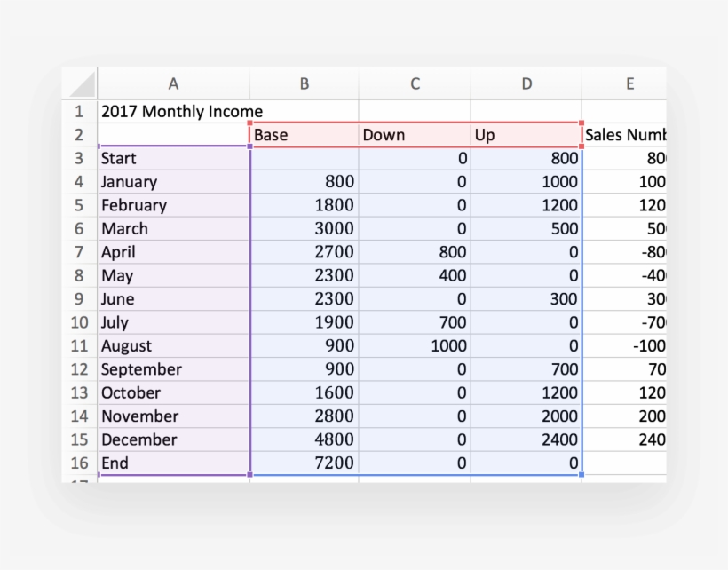This screenshot has width=728, height=570.
Task: Click November's Up value 2000
Action: [x=526, y=416]
